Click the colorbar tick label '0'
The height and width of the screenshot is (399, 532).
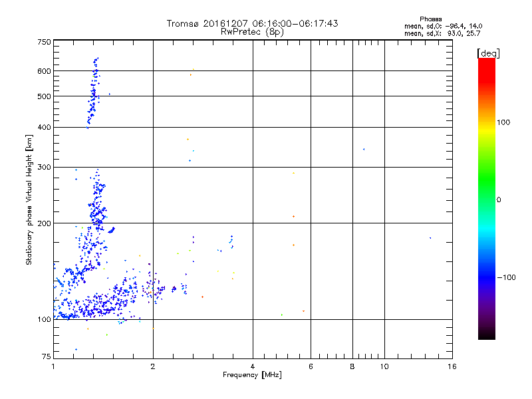click(x=498, y=199)
